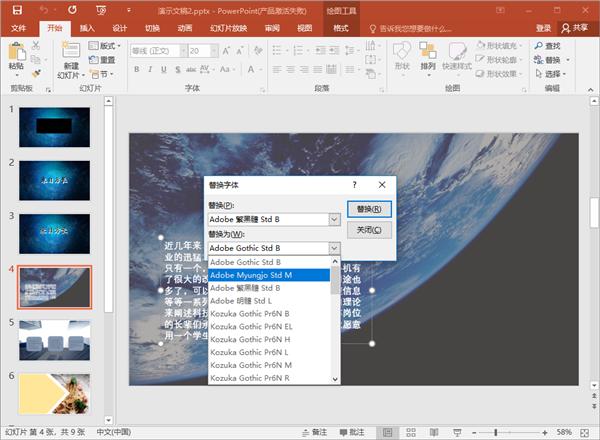The height and width of the screenshot is (440, 600).
Task: Select slide 2 thumbnail
Action: [x=55, y=181]
